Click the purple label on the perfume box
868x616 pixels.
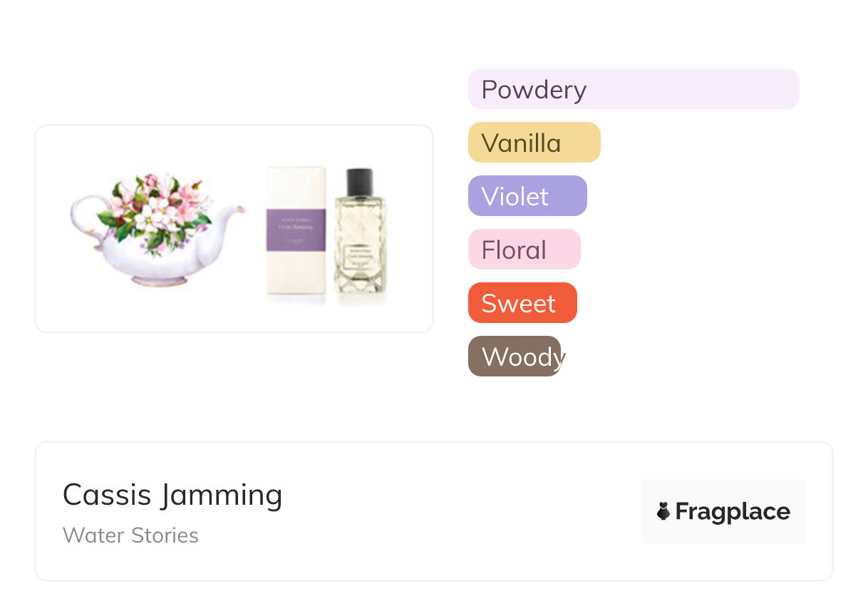[296, 230]
